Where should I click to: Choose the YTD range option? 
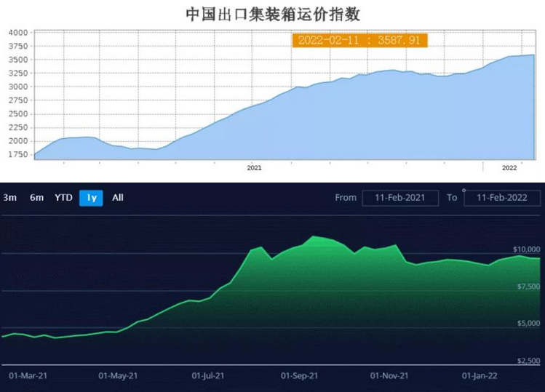(63, 197)
